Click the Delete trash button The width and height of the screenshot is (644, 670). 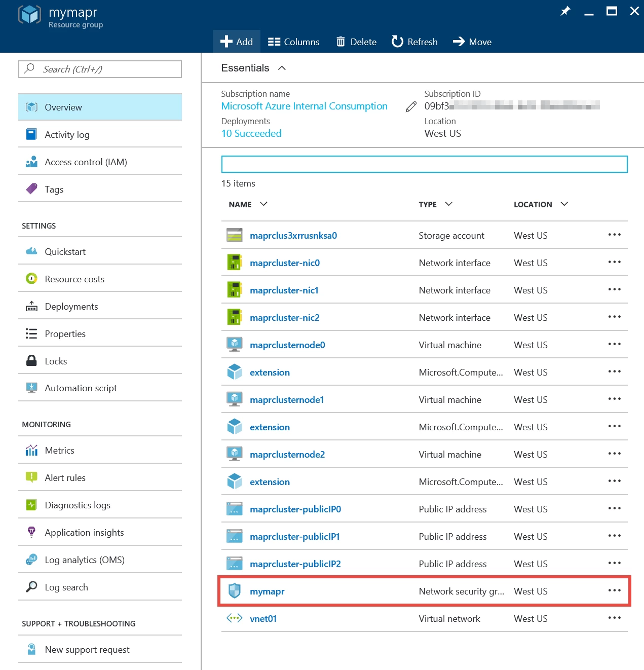(x=357, y=42)
